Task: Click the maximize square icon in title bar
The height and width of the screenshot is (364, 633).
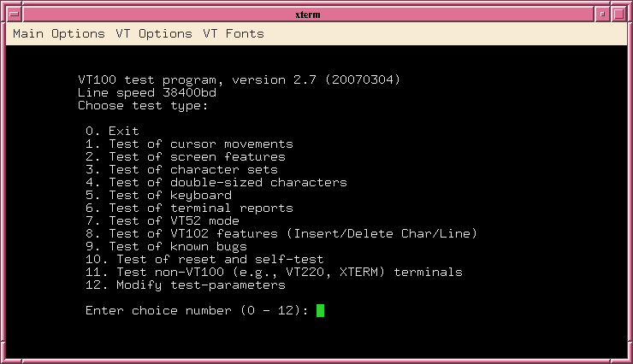Action: (618, 15)
